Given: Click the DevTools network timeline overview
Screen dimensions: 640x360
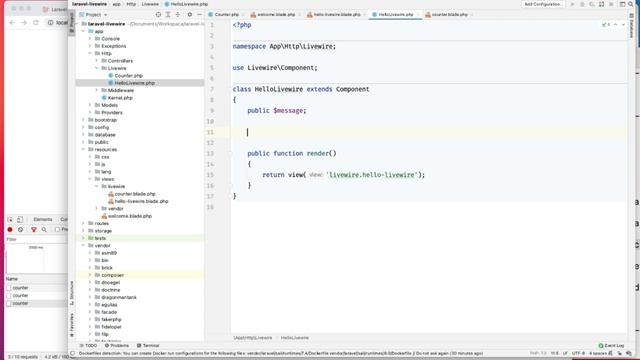Looking at the screenshot, I should [x=36, y=259].
